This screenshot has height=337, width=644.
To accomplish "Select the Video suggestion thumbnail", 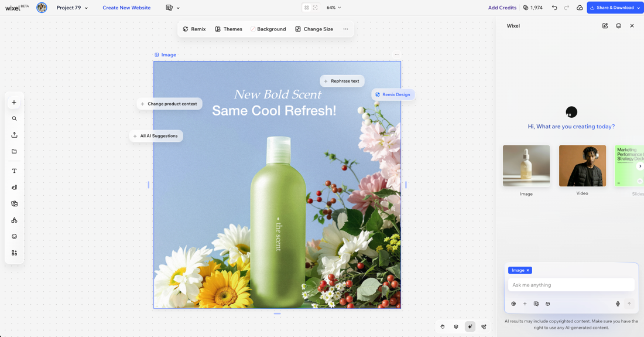I will (x=583, y=166).
